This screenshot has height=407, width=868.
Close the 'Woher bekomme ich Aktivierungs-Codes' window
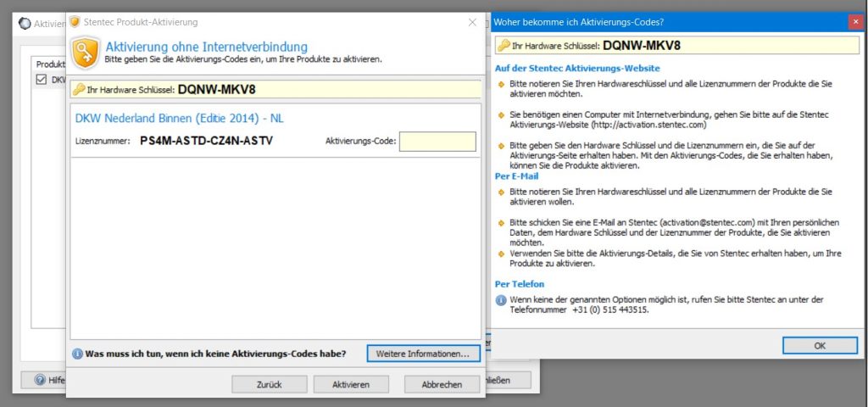coord(855,21)
